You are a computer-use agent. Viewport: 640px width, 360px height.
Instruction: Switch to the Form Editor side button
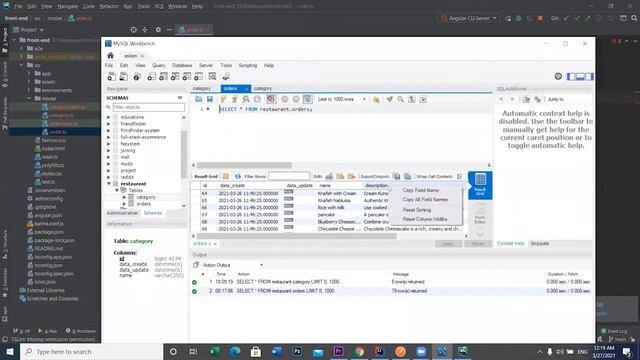480,213
